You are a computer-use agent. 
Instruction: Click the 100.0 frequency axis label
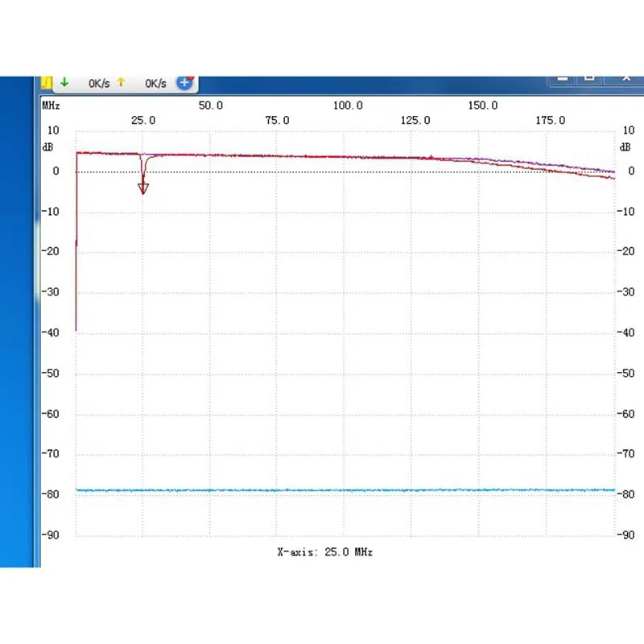click(x=348, y=105)
